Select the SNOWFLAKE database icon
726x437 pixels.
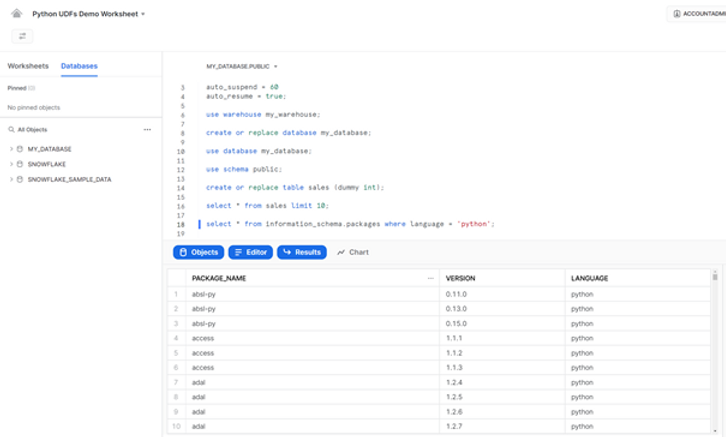click(x=20, y=164)
